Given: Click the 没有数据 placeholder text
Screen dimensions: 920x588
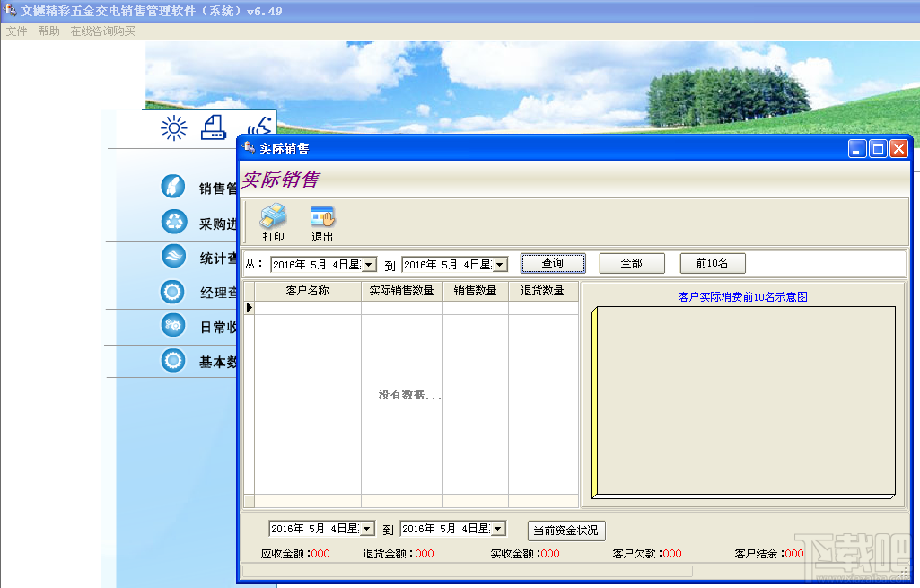Looking at the screenshot, I should (409, 395).
